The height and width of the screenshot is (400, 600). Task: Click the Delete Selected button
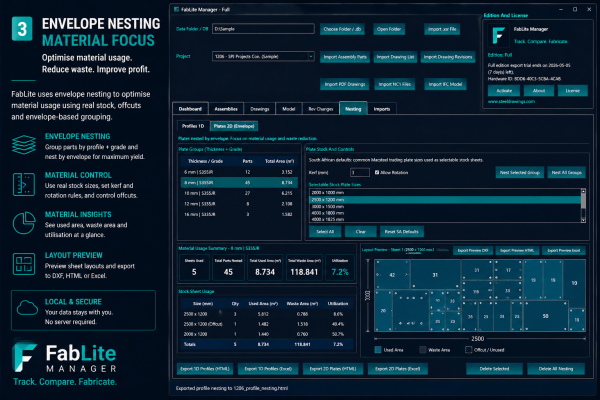(x=494, y=369)
